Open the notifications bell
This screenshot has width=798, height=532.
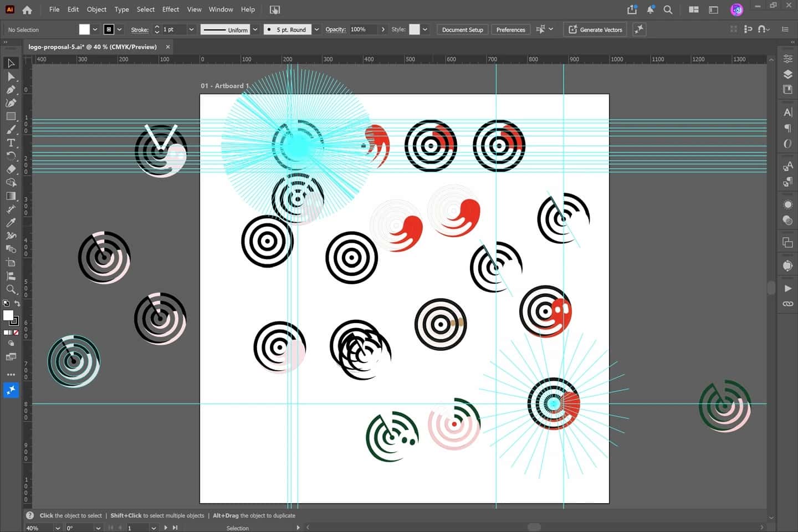651,9
